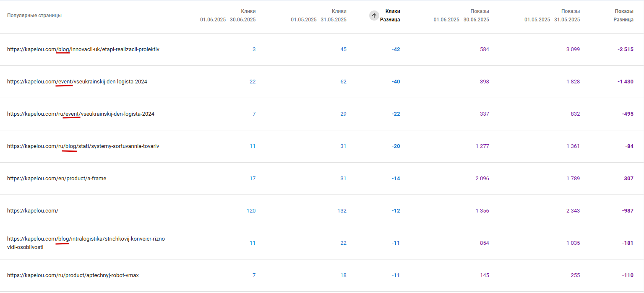Viewport: 644px width, 293px height.
Task: Click the June impressions value 398
Action: point(485,82)
